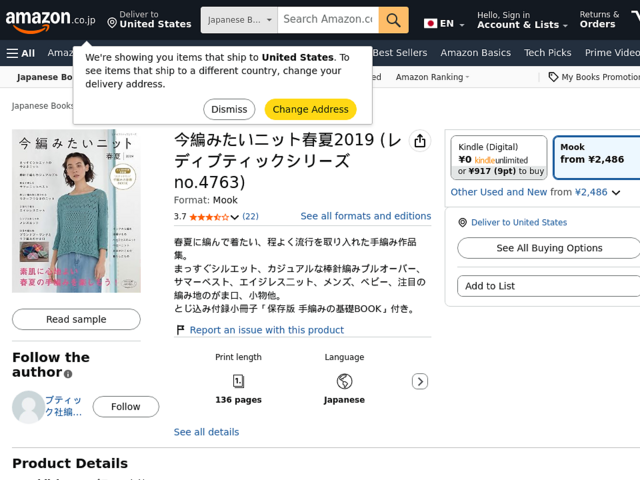Image resolution: width=640 pixels, height=480 pixels.
Task: Open the Japanese Books search category dropdown
Action: click(239, 20)
